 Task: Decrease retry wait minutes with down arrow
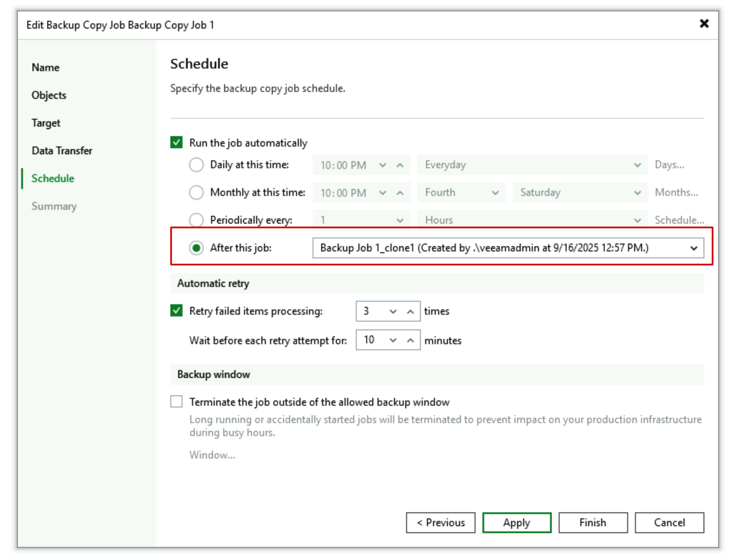(x=393, y=340)
